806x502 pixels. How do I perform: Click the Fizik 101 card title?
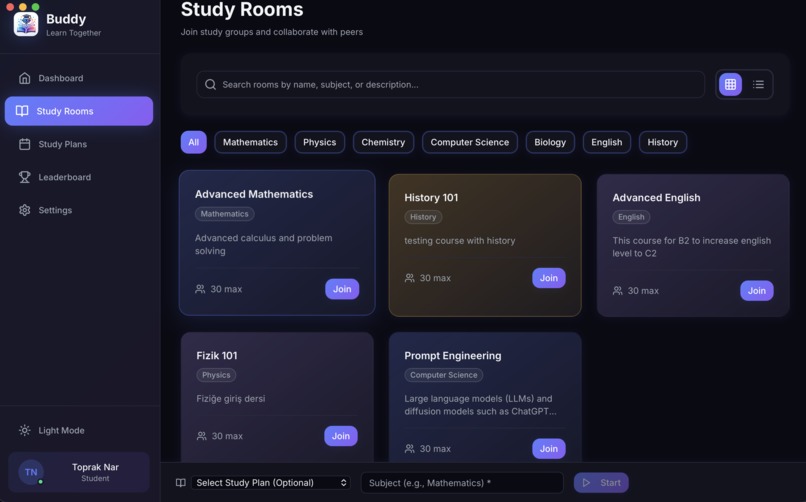click(x=216, y=356)
